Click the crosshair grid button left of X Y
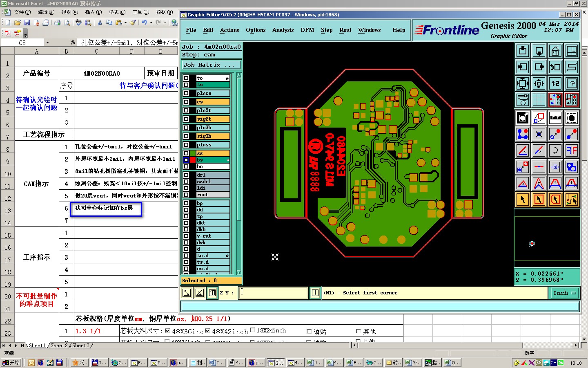This screenshot has width=588, height=368. click(x=212, y=293)
